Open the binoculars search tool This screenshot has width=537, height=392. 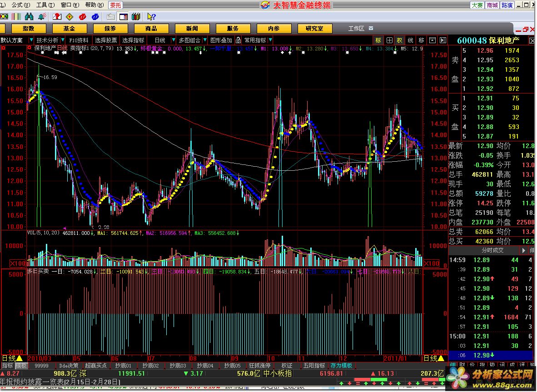coord(29,16)
